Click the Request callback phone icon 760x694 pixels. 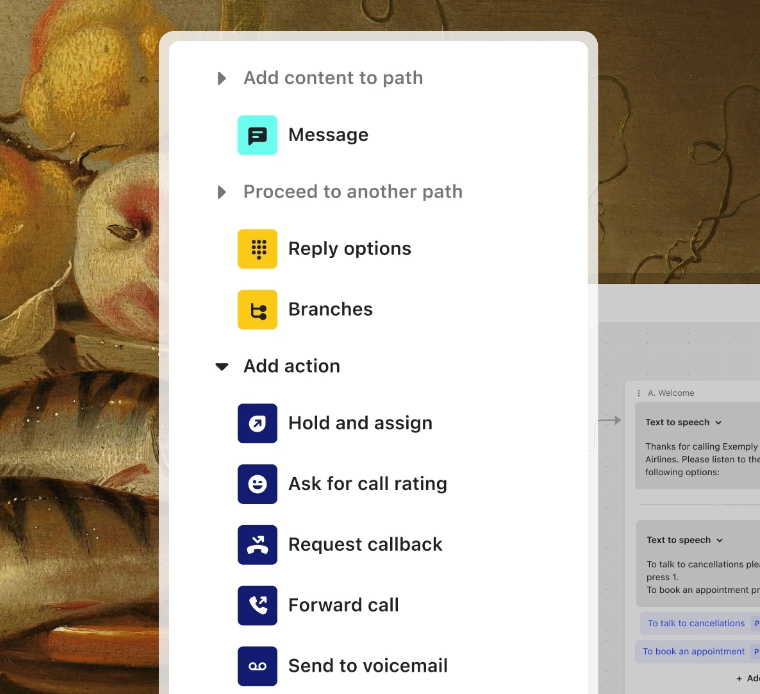[x=257, y=545]
